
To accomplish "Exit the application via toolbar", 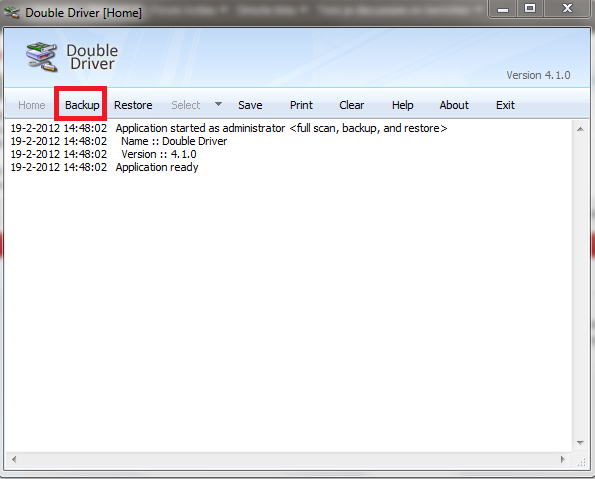I will pos(505,105).
